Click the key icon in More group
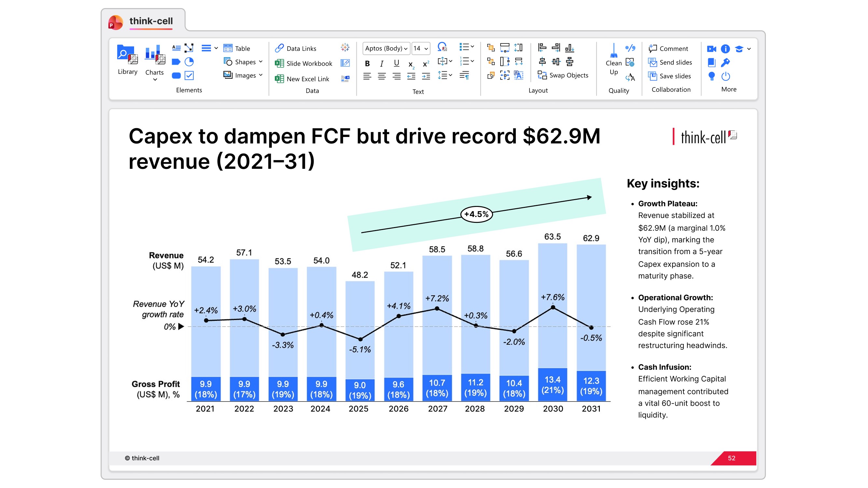868x488 pixels. 725,63
